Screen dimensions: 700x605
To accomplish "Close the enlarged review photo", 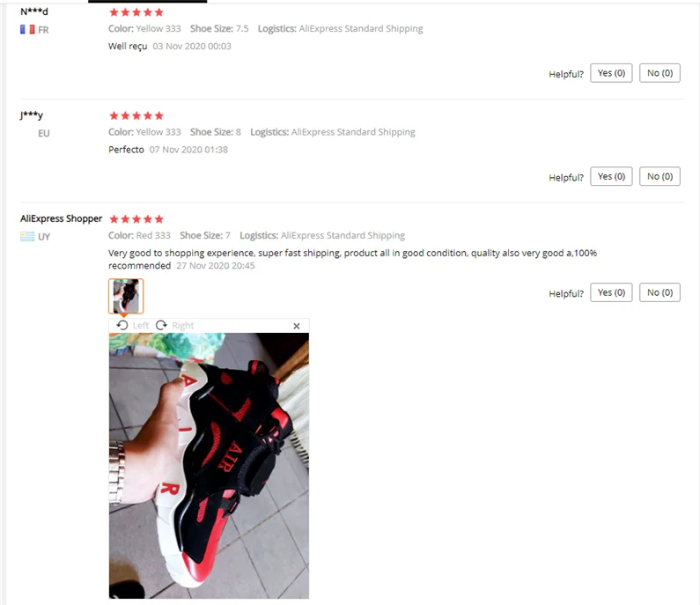I will coord(297,326).
